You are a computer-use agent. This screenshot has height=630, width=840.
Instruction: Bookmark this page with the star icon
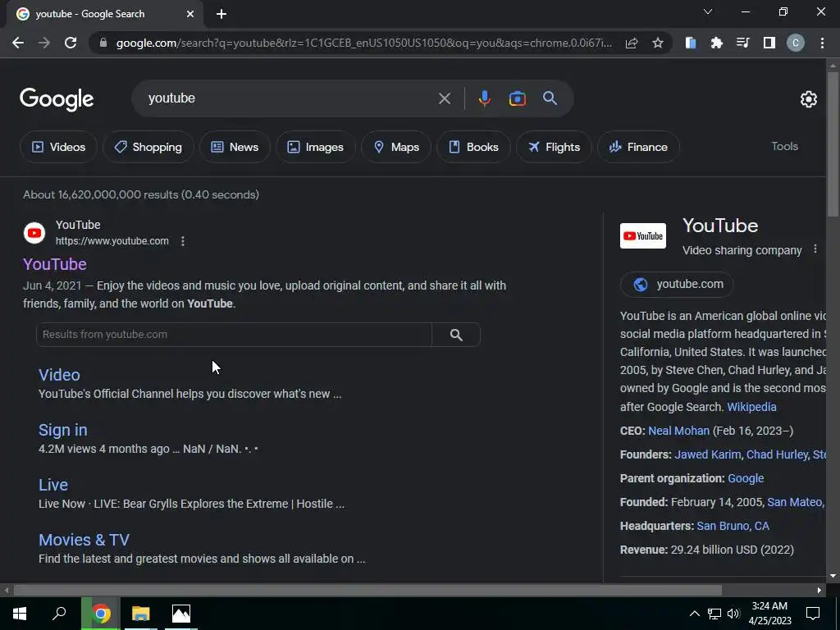click(x=658, y=43)
